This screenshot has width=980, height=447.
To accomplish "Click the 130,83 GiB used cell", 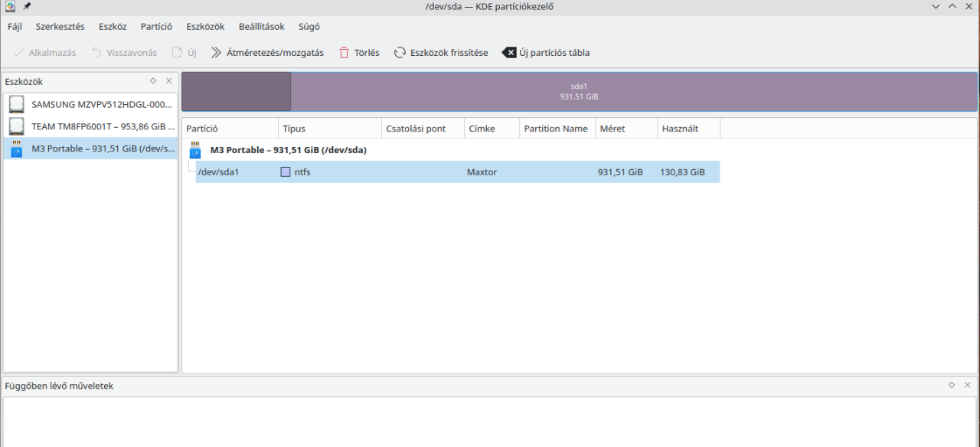I will (x=688, y=172).
